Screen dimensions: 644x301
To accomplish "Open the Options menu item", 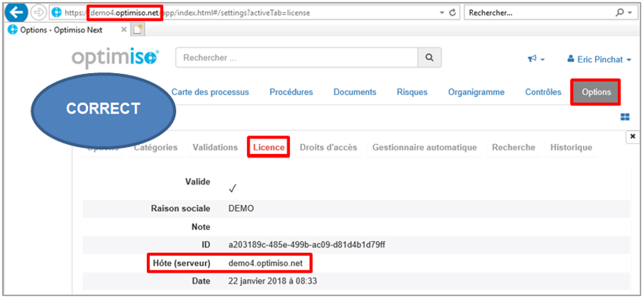I will coord(596,92).
